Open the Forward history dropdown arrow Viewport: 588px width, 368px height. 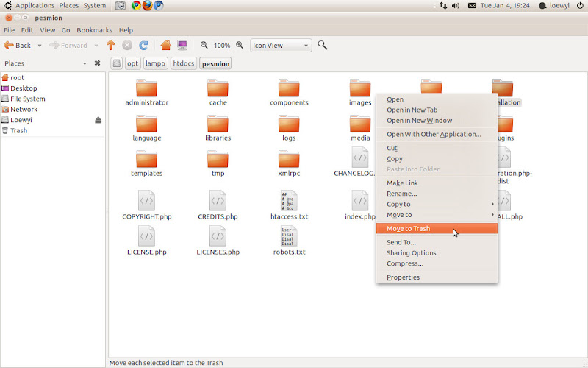[96, 46]
